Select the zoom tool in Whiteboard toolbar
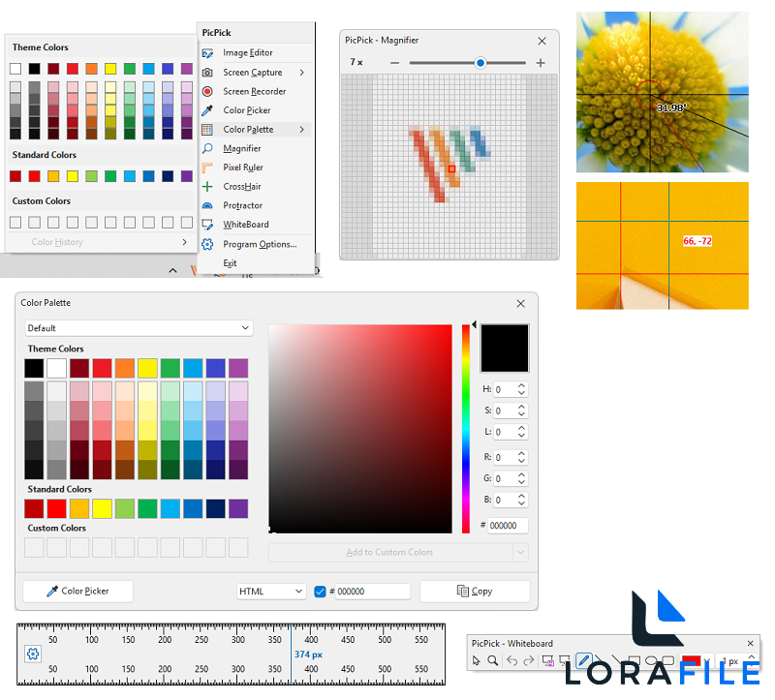775x700 pixels. (493, 660)
